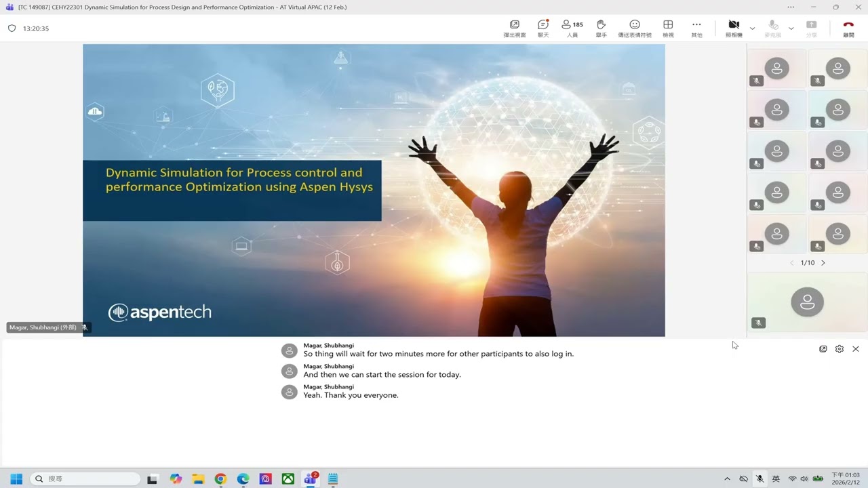Screen dimensions: 868x488
Task: Open the Wi-Fi network tray icon
Action: 792,479
